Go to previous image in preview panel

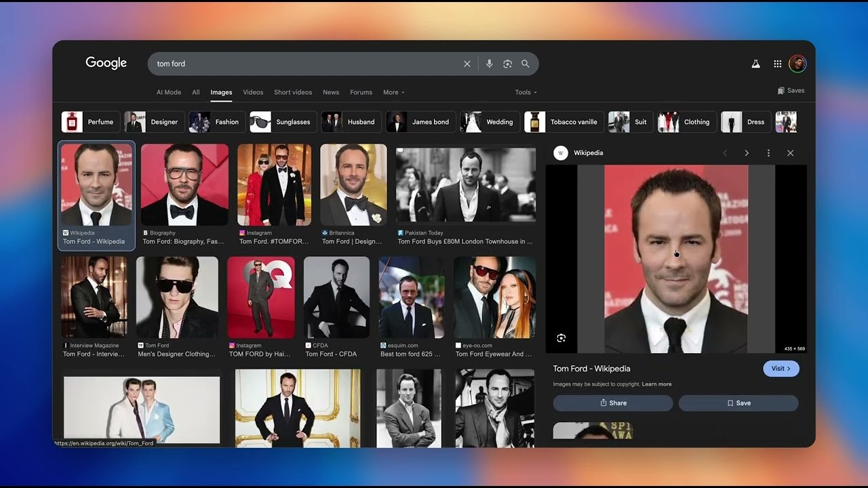(x=725, y=153)
